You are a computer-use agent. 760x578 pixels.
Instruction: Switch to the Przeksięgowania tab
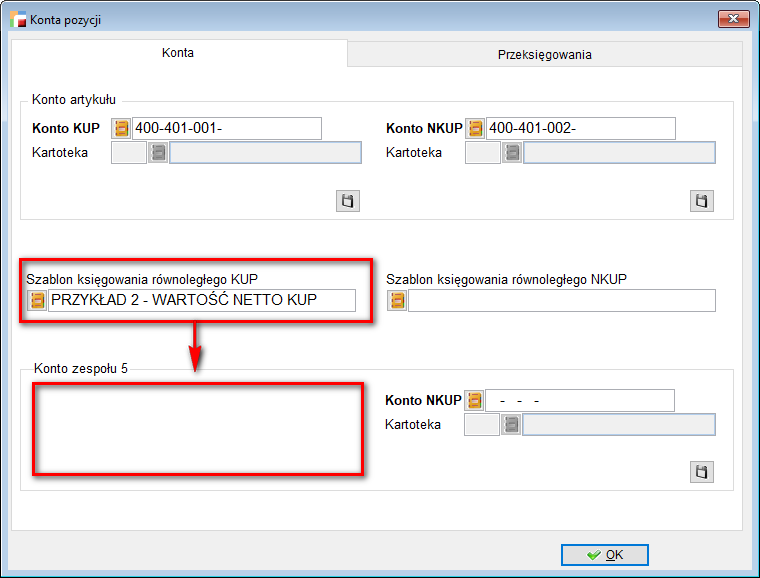pos(545,55)
